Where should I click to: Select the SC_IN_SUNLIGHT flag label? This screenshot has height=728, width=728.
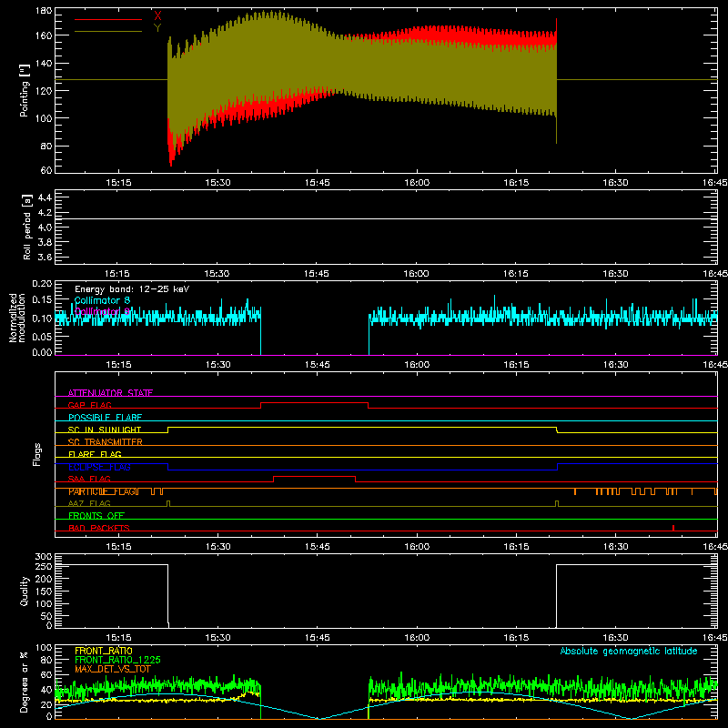pos(105,430)
